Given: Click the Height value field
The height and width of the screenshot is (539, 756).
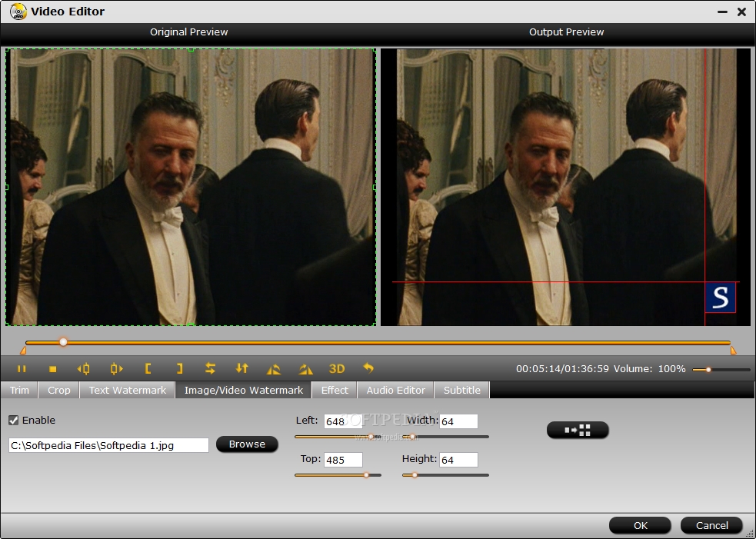Looking at the screenshot, I should 458,460.
